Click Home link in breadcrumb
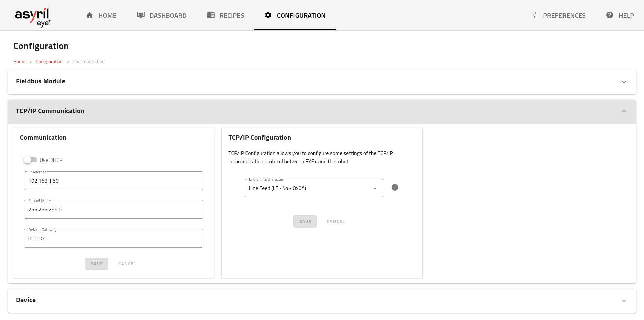 coord(19,62)
